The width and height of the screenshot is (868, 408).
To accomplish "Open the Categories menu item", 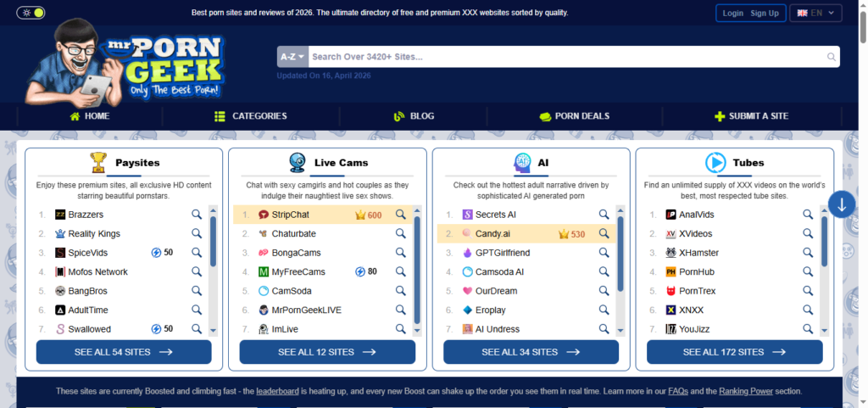I will [251, 116].
